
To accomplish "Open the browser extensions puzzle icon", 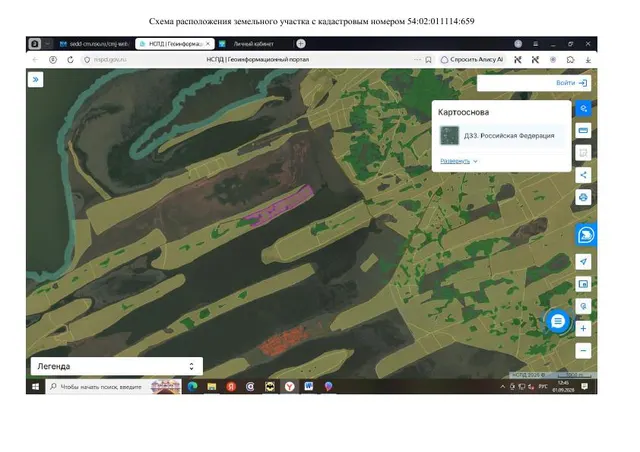I will coord(571,60).
